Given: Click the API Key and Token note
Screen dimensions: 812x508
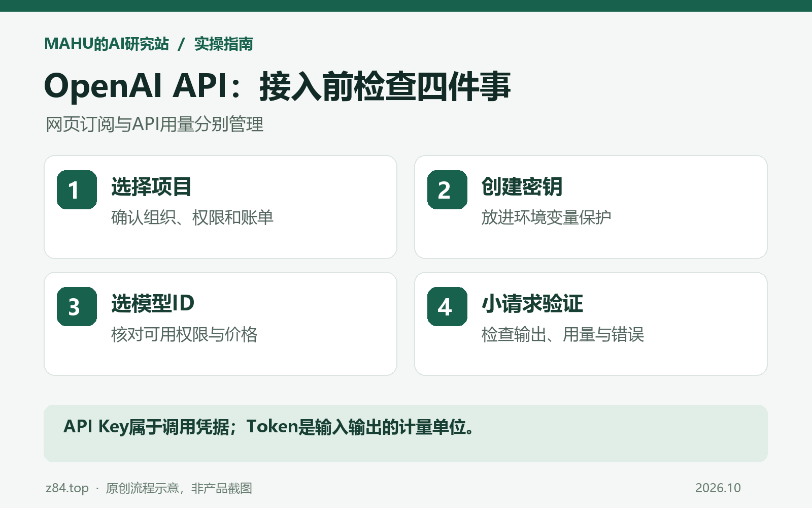Looking at the screenshot, I should tap(269, 427).
